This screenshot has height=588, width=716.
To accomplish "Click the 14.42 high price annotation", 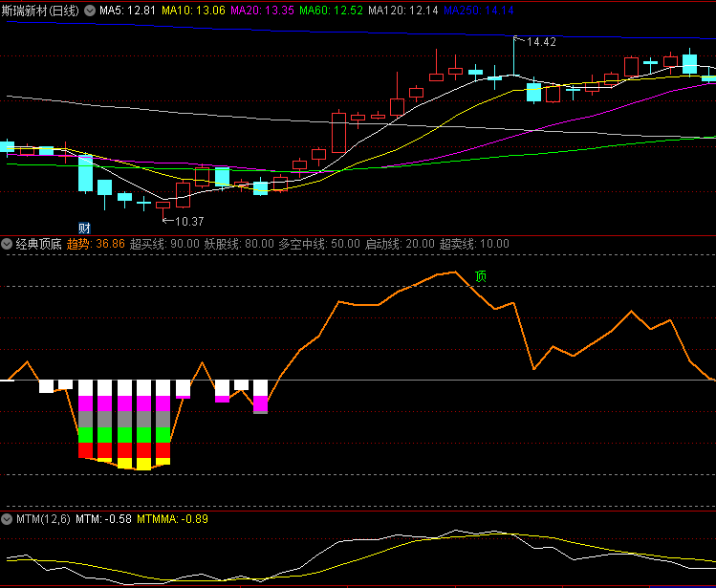I will pos(542,42).
